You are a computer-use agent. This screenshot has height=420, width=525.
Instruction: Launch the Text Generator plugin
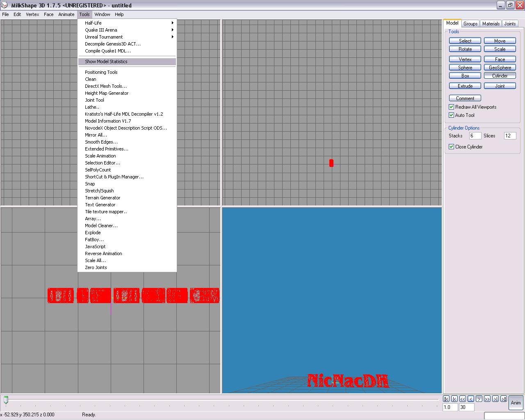click(x=127, y=205)
